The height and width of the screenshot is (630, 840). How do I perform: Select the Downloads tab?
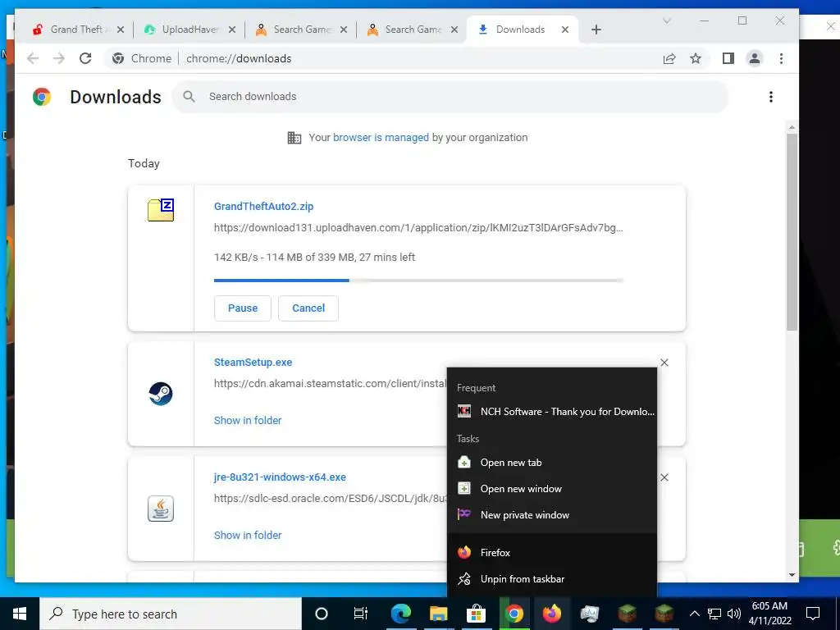523,30
